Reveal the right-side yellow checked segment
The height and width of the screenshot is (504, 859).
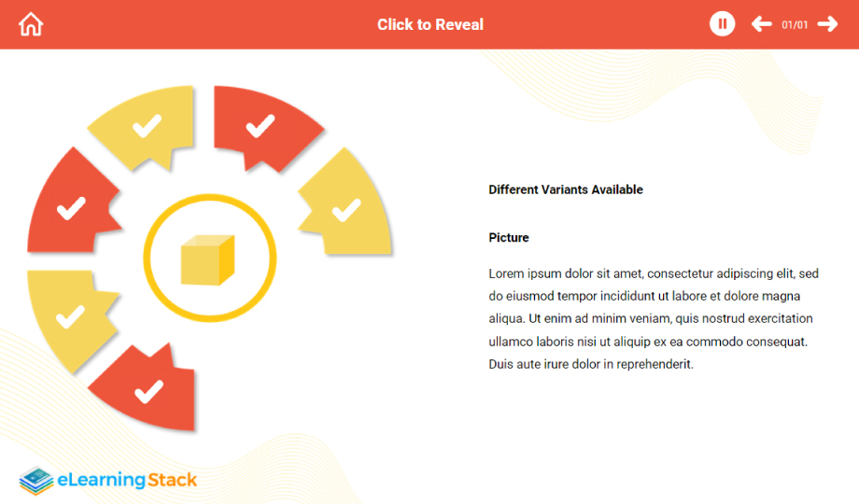[347, 209]
